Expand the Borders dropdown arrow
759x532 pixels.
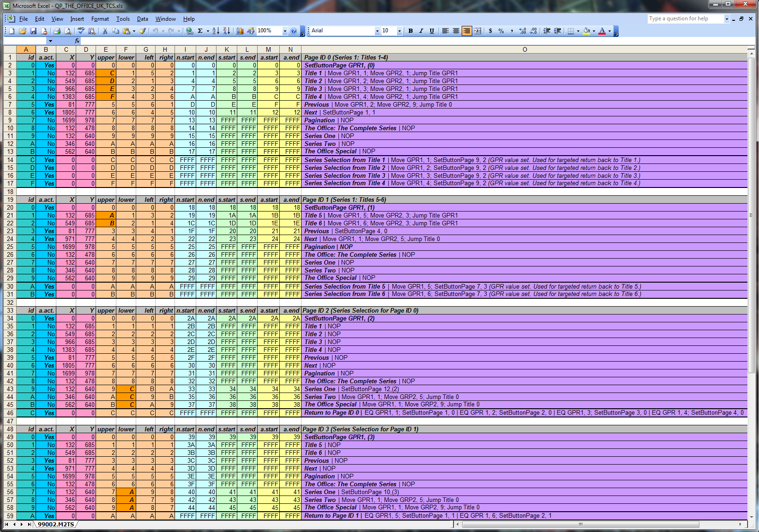click(x=578, y=31)
